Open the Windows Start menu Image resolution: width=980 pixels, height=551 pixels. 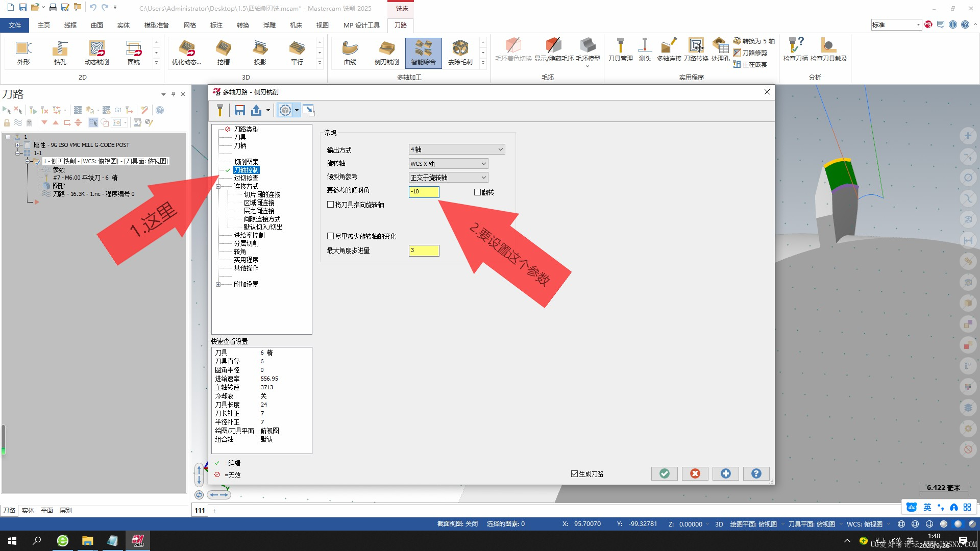[x=12, y=541]
